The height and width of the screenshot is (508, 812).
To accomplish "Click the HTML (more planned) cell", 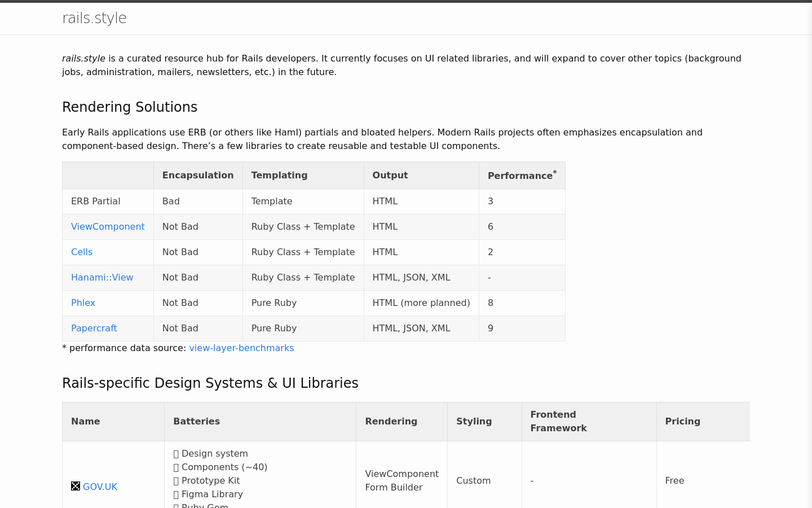I will click(421, 303).
